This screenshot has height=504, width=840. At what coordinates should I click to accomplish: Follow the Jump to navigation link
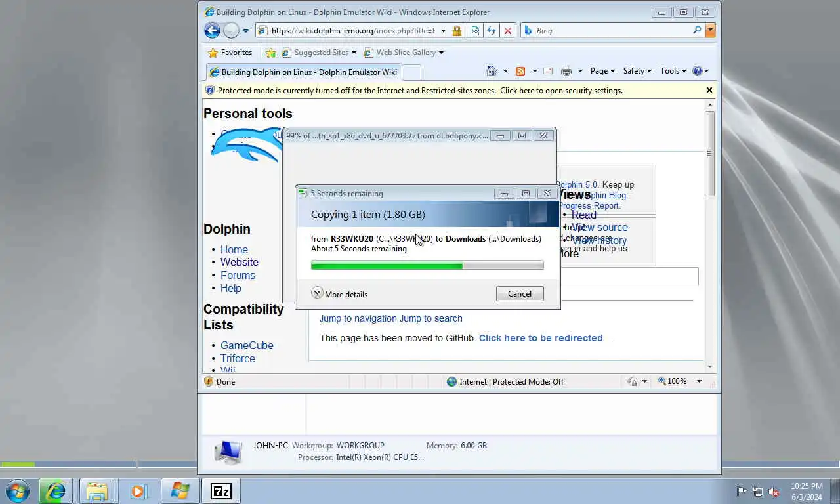pos(358,318)
